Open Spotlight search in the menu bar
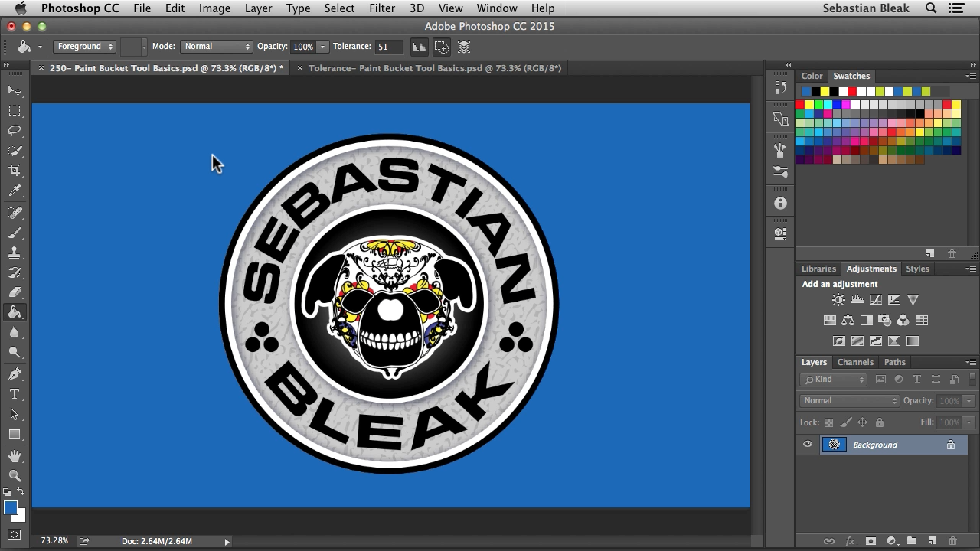This screenshot has height=551, width=980. (931, 8)
